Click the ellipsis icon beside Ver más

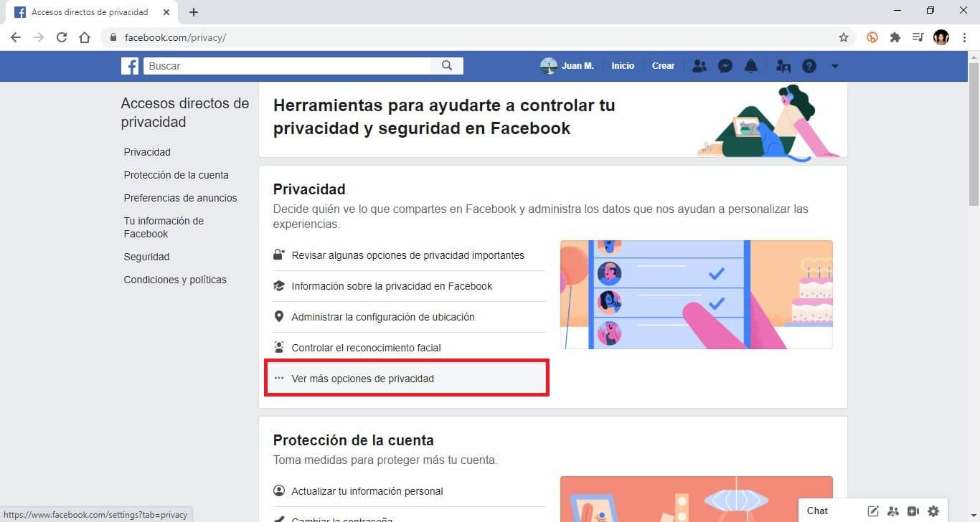tap(279, 379)
